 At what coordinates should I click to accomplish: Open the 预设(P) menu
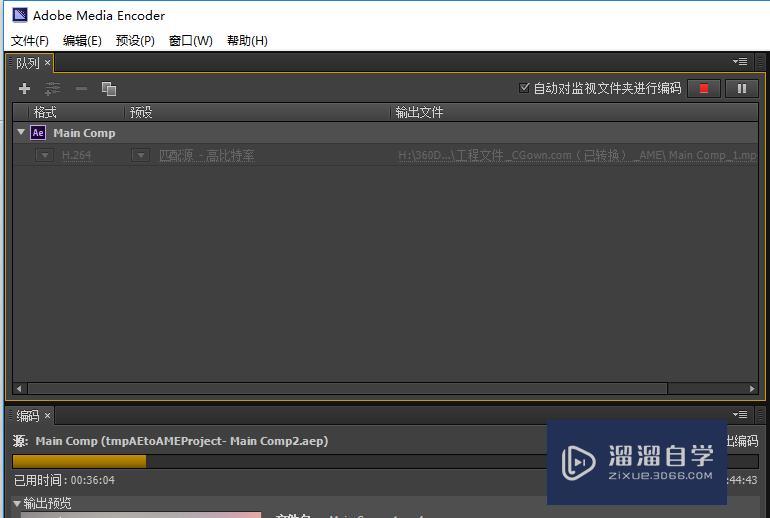[x=135, y=41]
